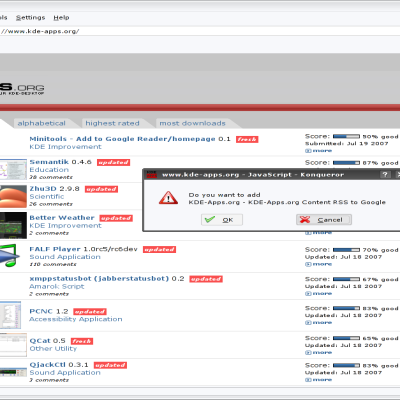Expand more for QjackCtl entry

[x=319, y=380]
